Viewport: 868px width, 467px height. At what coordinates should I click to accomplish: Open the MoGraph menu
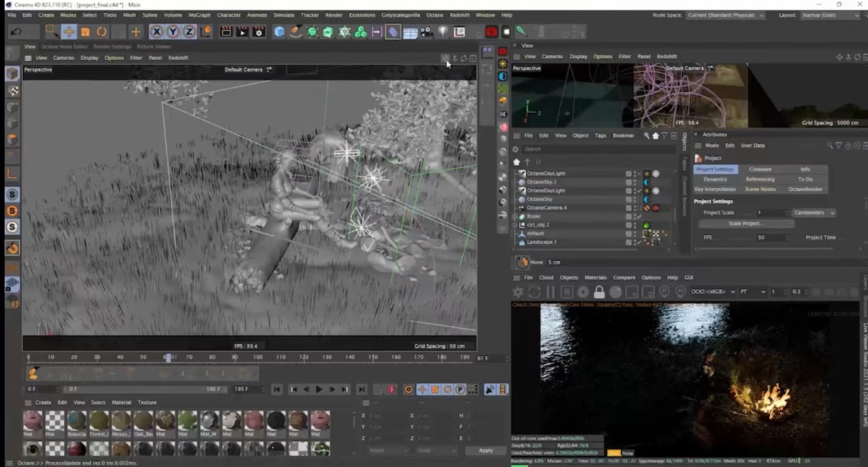(x=199, y=15)
